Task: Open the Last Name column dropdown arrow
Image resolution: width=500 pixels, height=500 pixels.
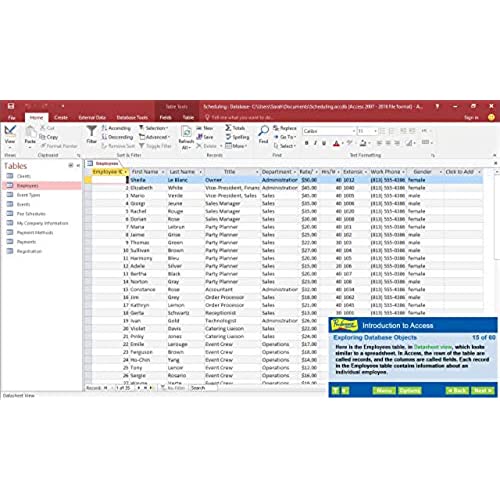Action: tap(200, 172)
